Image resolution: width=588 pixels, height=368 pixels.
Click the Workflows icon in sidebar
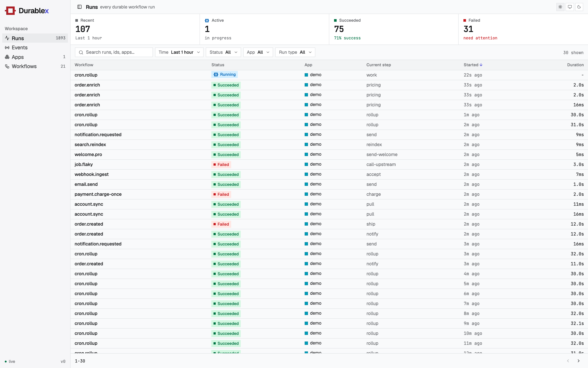[x=7, y=66]
